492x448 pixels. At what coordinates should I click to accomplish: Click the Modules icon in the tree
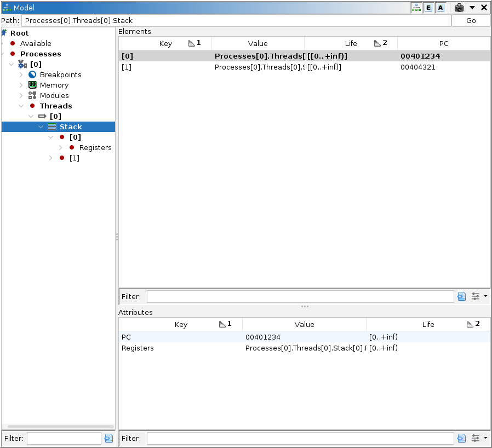tap(32, 95)
